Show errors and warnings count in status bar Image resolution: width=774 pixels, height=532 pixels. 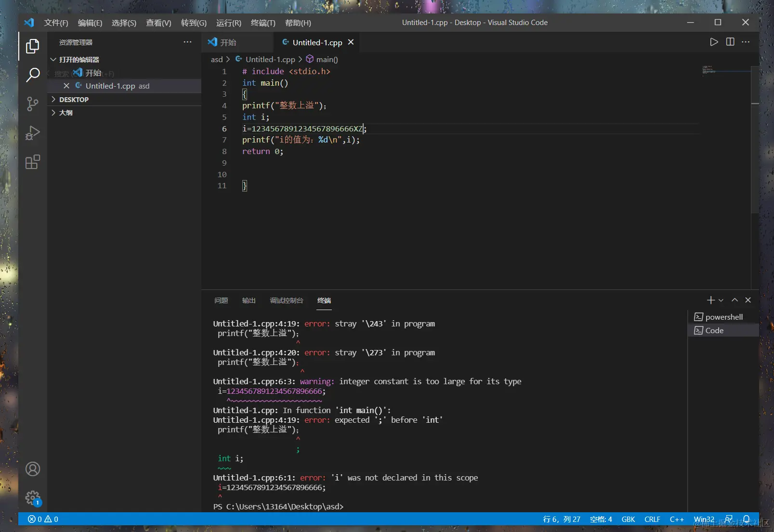click(43, 519)
